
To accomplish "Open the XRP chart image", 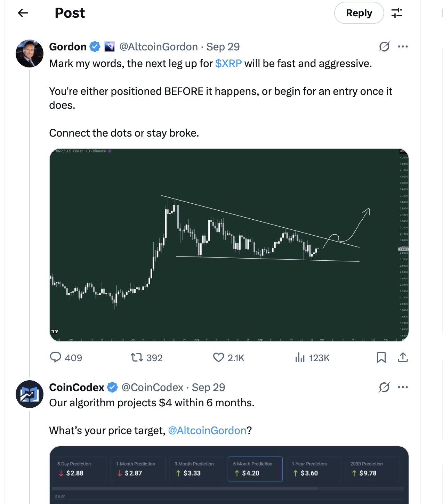I will 229,245.
